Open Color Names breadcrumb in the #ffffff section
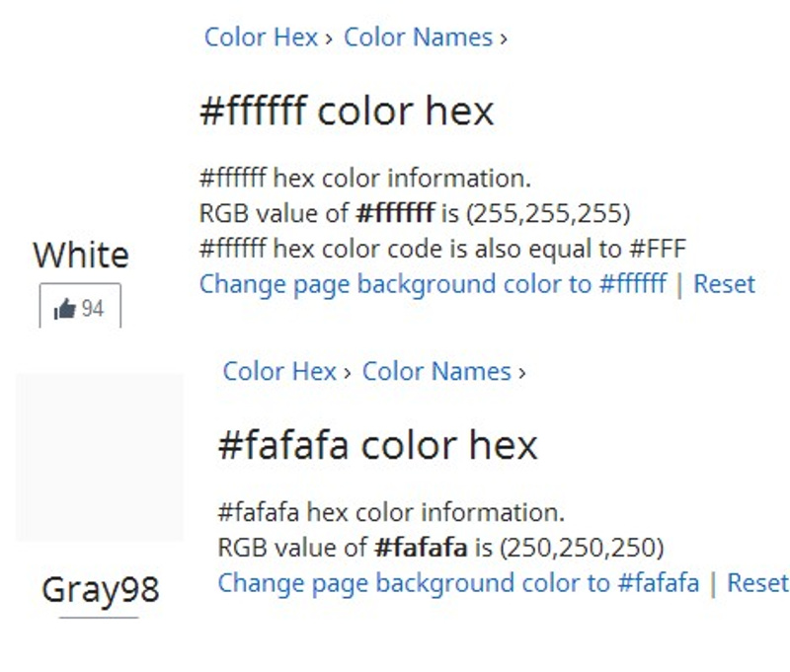Viewport: 790px width, 672px height. pos(418,37)
